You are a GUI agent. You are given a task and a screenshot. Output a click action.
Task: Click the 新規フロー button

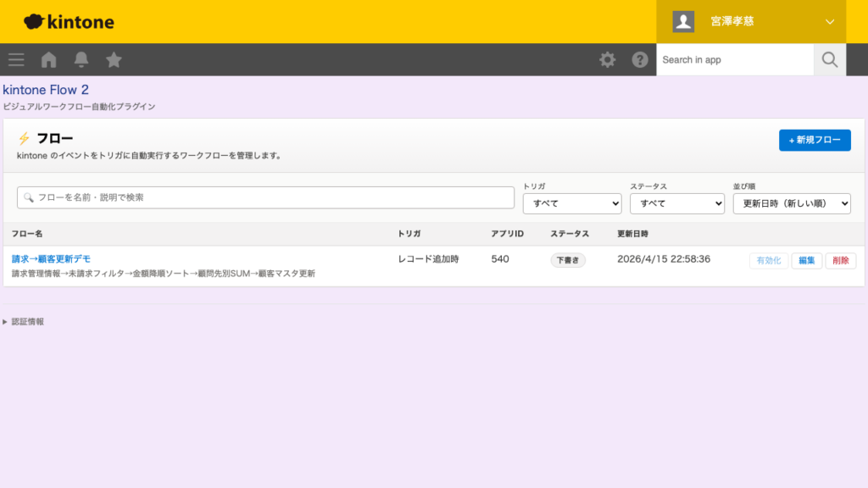814,140
